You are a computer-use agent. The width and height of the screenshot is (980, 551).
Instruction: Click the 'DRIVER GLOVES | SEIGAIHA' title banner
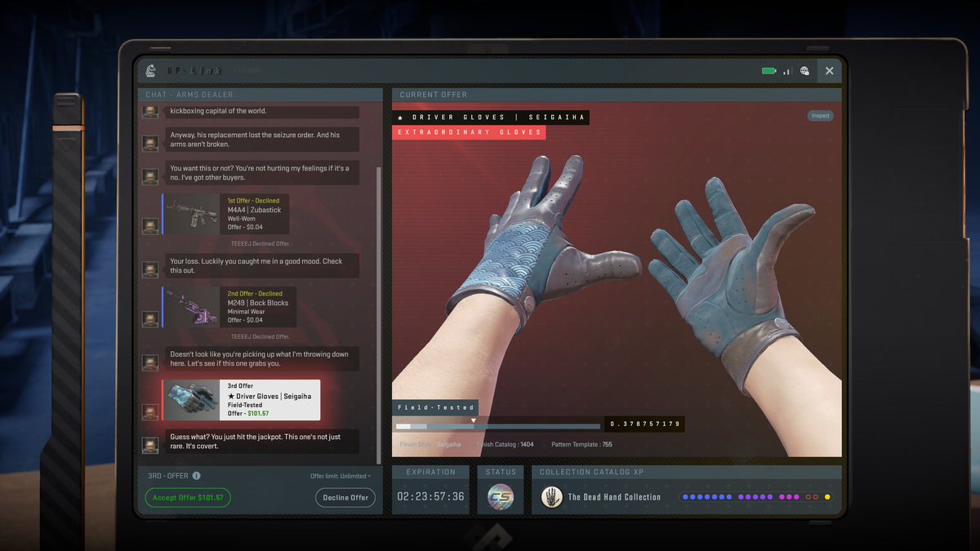(491, 118)
